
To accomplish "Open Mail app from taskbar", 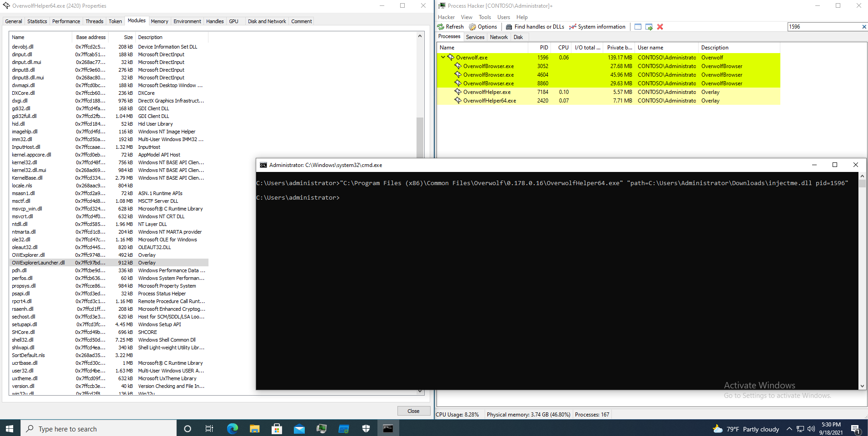I will point(299,428).
